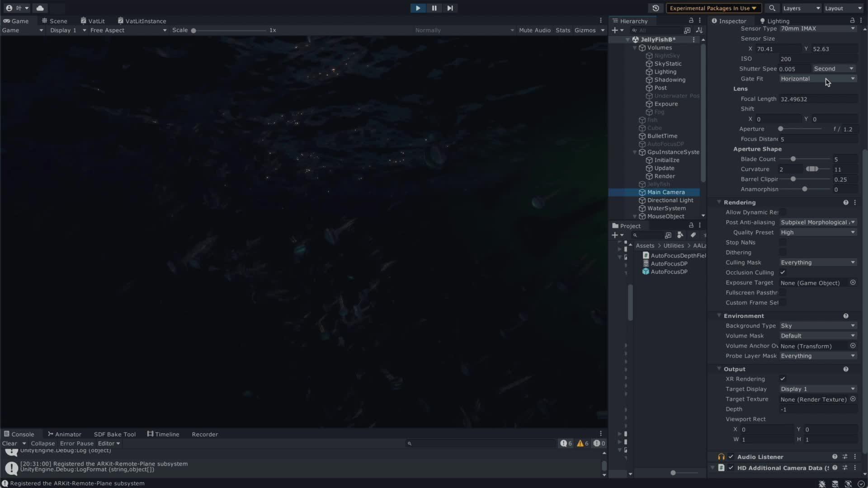Viewport: 868px width, 488px height.
Task: Click the Step frame button
Action: 450,8
